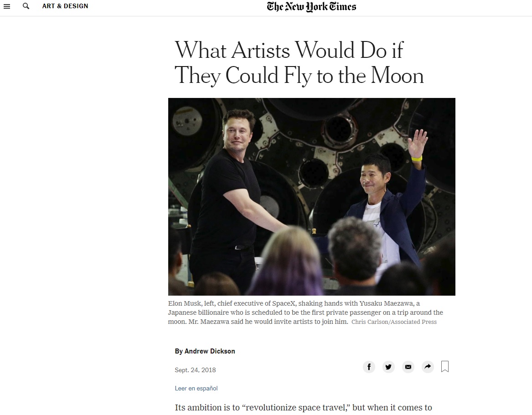This screenshot has height=415, width=532.
Task: Share the article on Twitter
Action: (x=388, y=367)
